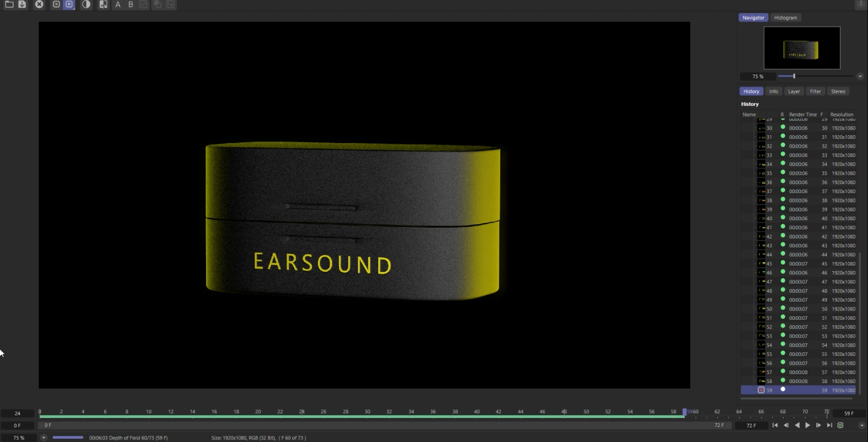This screenshot has height=442, width=868.
Task: Click the grayed arrow icon in toolbar
Action: click(x=170, y=4)
